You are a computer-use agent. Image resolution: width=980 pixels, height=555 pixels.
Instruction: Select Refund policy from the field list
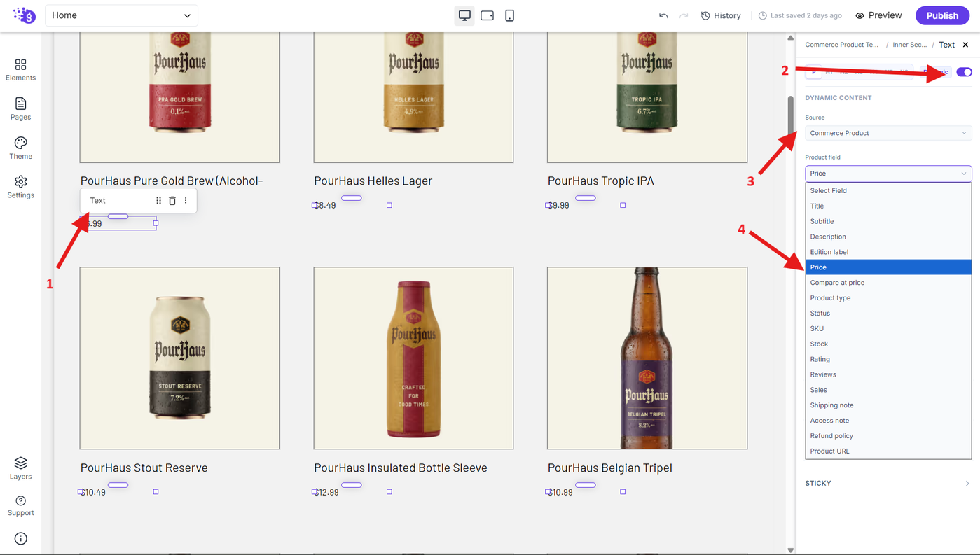point(888,436)
